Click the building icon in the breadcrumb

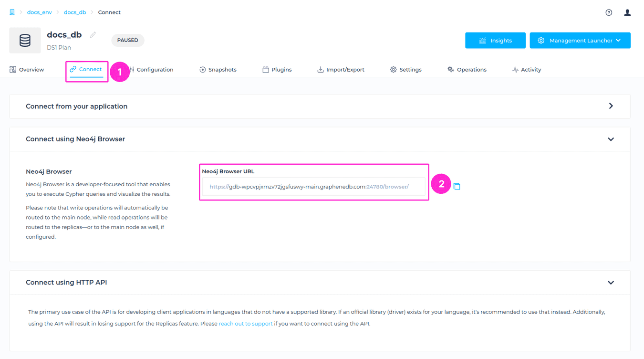pos(12,12)
